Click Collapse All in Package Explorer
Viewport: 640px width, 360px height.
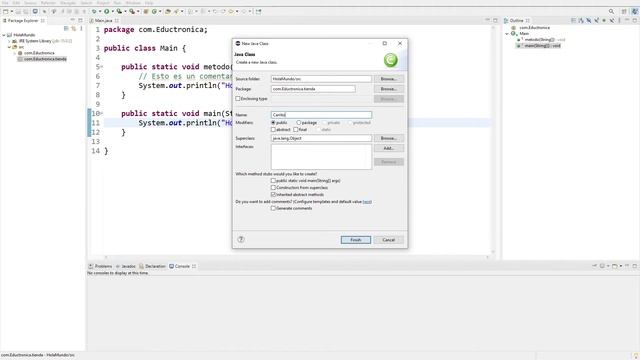click(x=66, y=29)
